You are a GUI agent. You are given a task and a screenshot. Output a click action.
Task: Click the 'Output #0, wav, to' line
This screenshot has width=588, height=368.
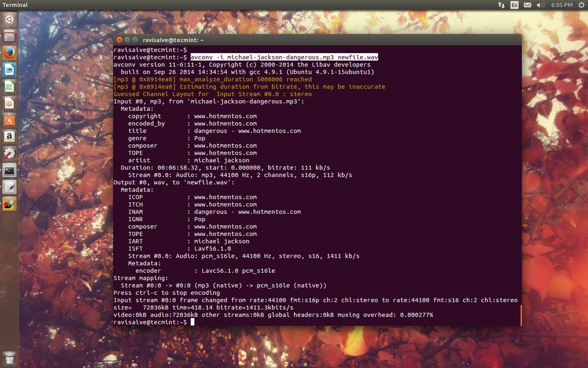pos(174,182)
